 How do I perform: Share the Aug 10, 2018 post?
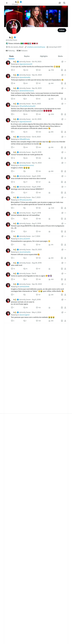click(x=65, y=158)
